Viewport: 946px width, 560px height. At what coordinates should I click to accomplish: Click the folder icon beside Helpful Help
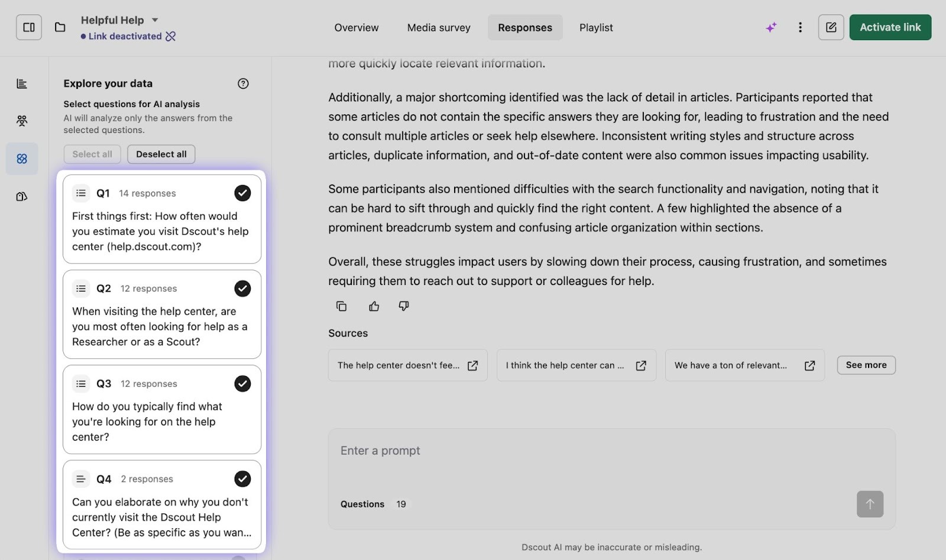coord(60,27)
